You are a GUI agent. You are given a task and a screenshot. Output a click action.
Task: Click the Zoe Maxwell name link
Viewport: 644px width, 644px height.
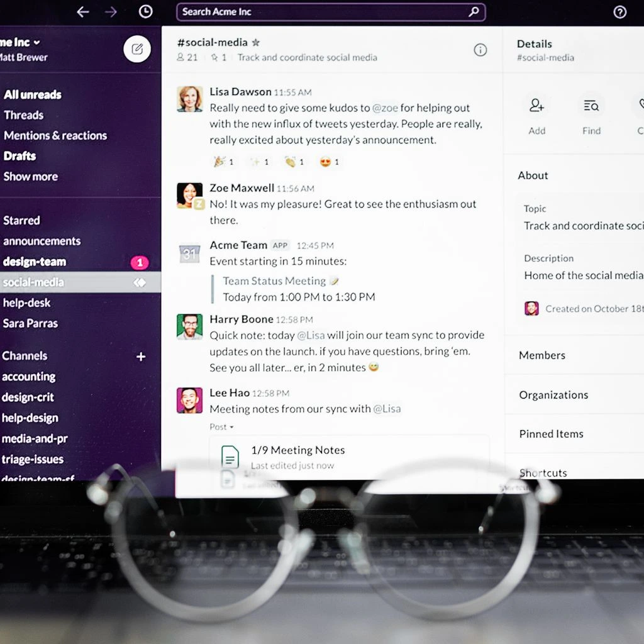coord(242,188)
